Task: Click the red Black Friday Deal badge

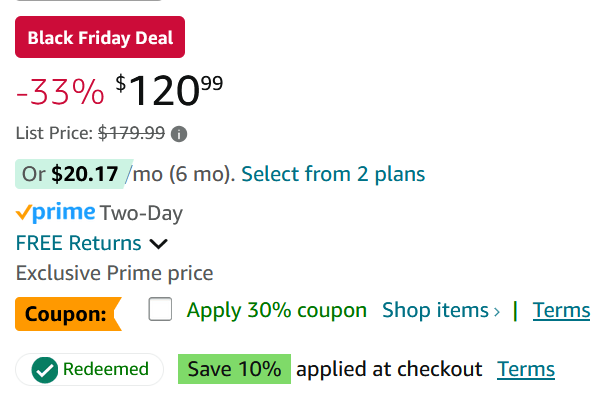Action: [100, 37]
